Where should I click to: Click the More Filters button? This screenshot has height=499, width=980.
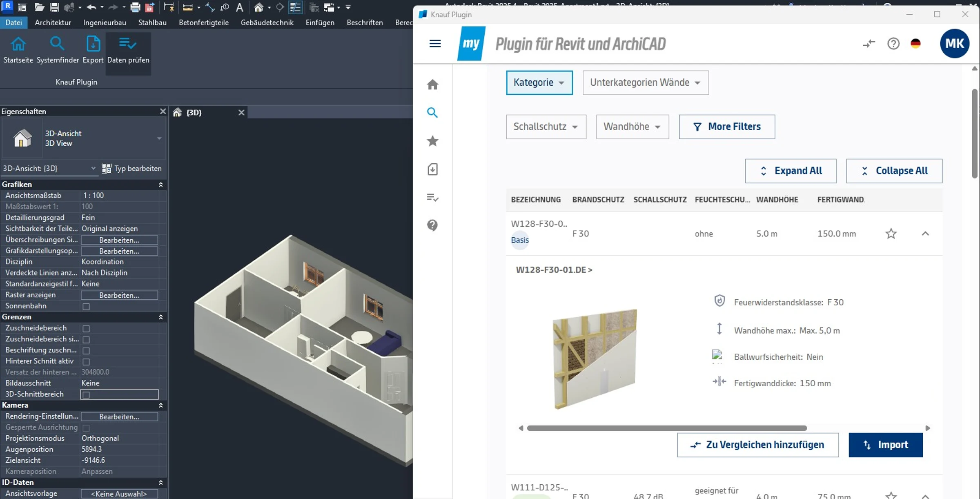coord(727,127)
